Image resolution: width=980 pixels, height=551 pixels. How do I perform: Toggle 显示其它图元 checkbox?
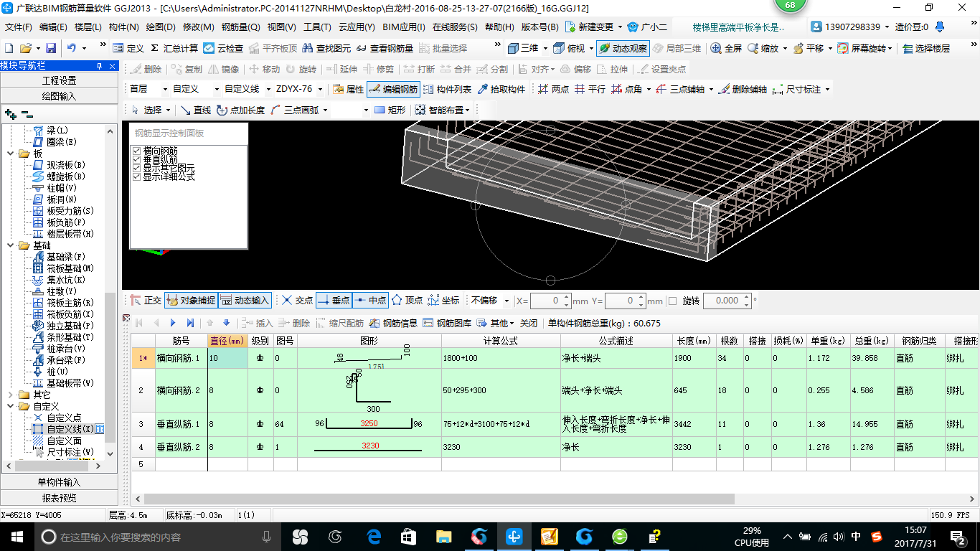137,168
